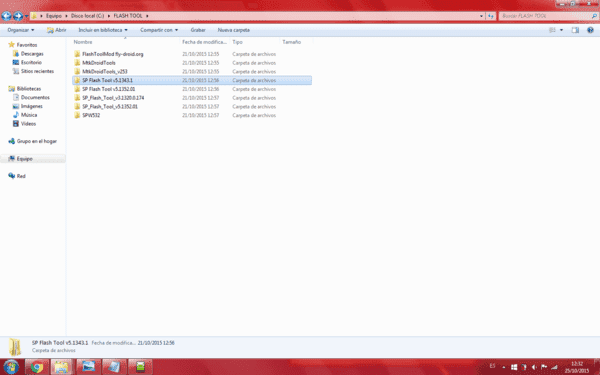Select Favoritos in the navigation pane
600x375 pixels.
[27, 45]
